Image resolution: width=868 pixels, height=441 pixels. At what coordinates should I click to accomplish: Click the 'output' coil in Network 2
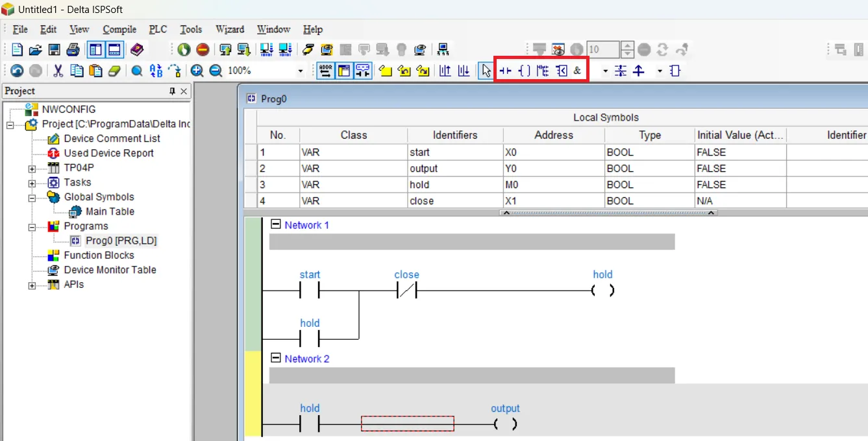pos(505,424)
